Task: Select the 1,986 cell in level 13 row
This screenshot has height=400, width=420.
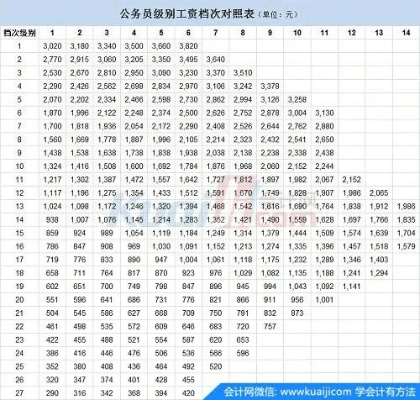Action: tap(406, 206)
